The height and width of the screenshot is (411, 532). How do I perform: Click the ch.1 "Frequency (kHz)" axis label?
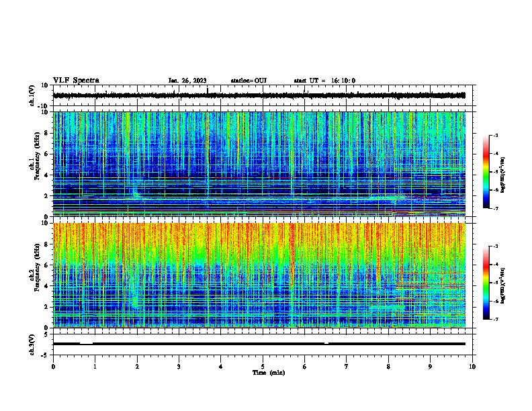38,156
